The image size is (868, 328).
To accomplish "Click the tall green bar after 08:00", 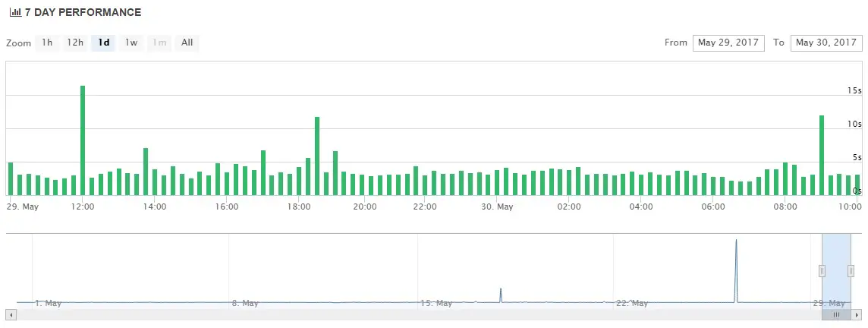I will point(822,155).
